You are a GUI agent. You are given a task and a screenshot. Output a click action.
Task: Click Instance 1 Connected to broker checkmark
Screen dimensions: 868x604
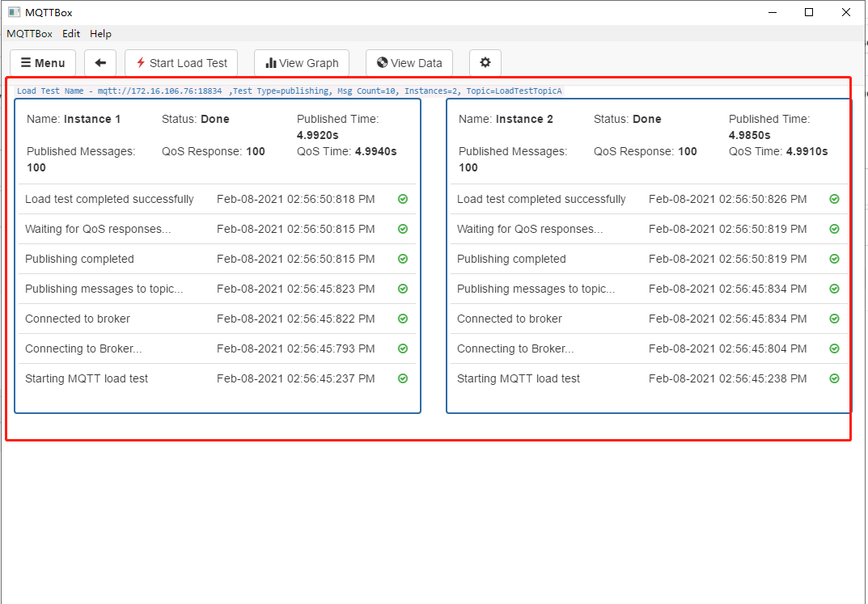click(x=403, y=319)
